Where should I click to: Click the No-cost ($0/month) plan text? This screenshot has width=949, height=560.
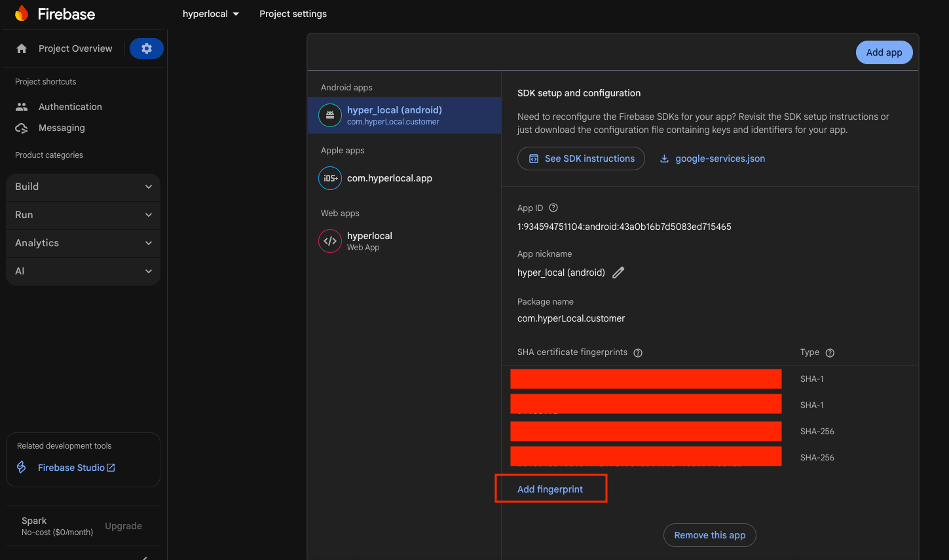coord(57,532)
